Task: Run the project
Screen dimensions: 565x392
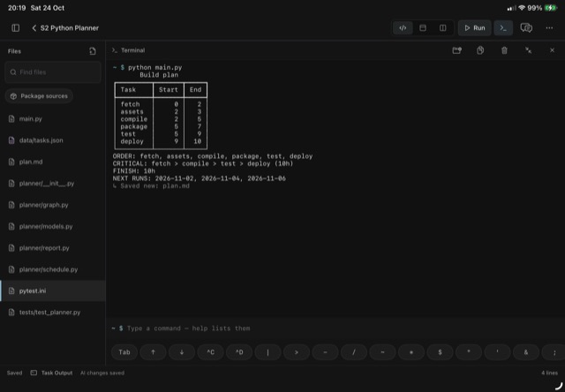Action: [x=475, y=28]
